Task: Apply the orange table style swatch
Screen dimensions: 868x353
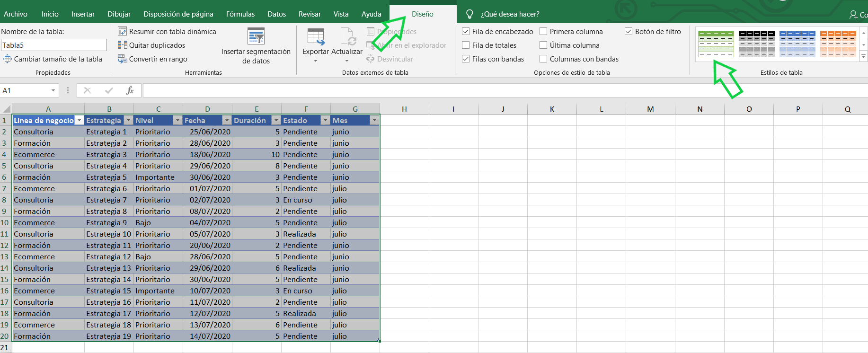Action: pyautogui.click(x=838, y=44)
